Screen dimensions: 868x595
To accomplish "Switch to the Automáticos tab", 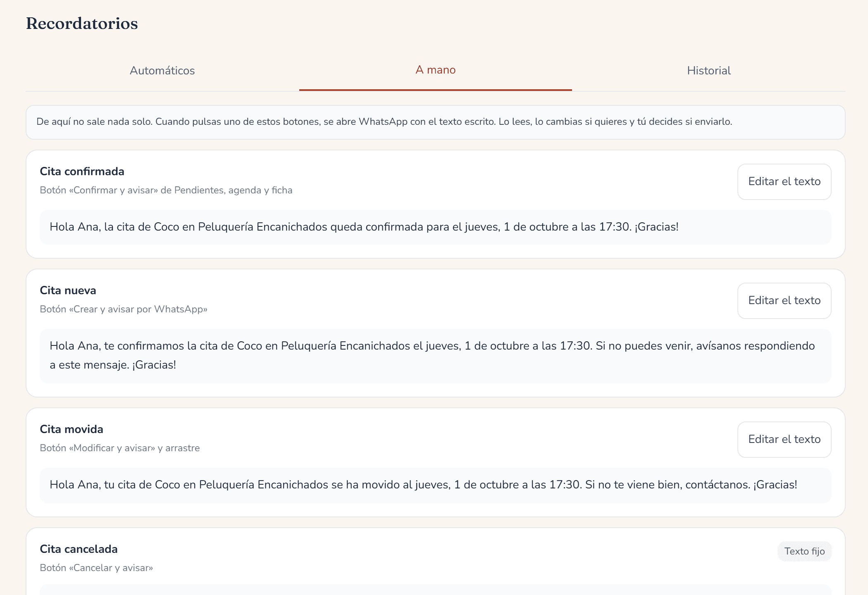I will 162,71.
